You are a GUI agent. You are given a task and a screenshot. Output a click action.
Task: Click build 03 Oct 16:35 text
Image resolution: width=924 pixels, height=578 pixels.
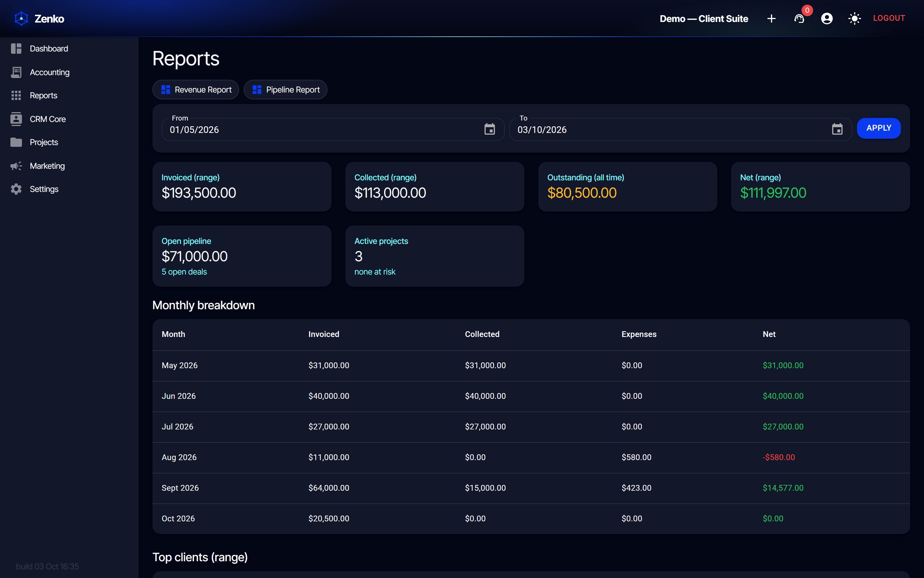pyautogui.click(x=47, y=566)
